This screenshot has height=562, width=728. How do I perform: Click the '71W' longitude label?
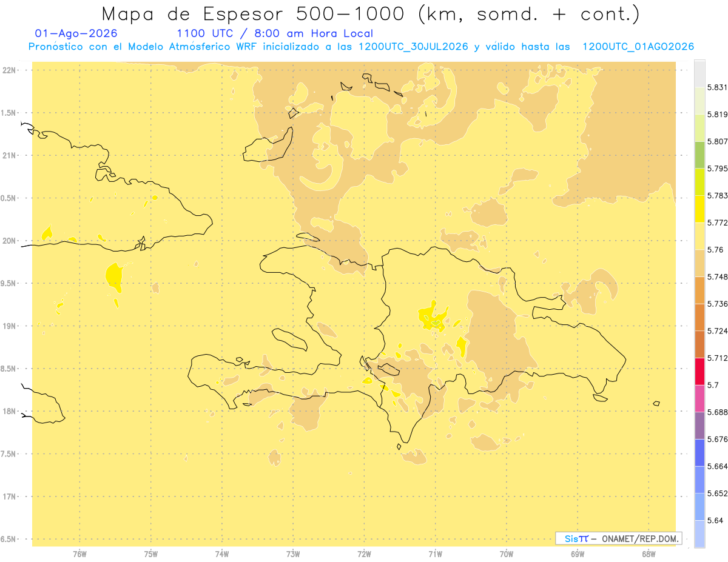click(435, 554)
